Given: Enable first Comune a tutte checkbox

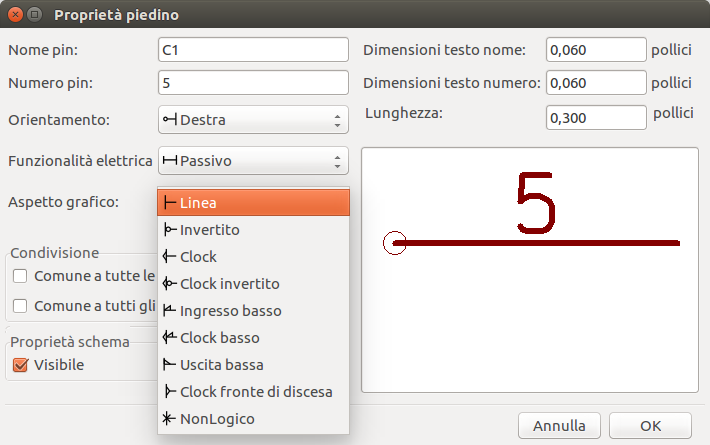Looking at the screenshot, I should pos(20,276).
